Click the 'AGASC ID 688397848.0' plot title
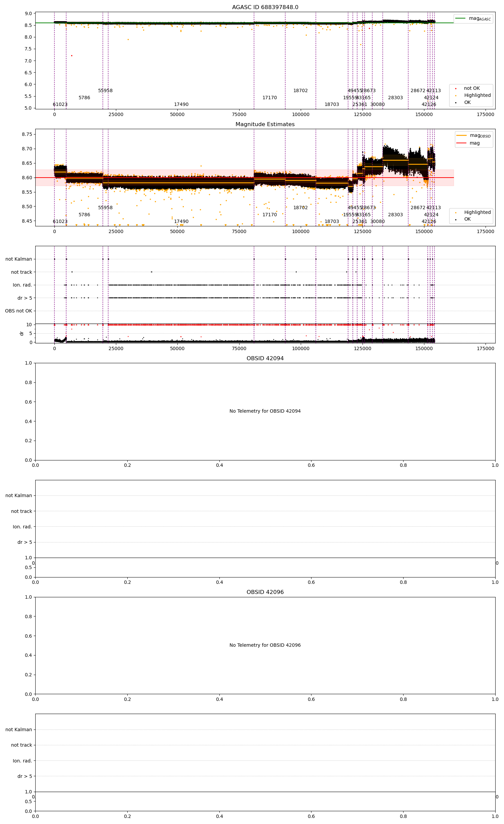The height and width of the screenshot is (824, 504). pos(265,7)
